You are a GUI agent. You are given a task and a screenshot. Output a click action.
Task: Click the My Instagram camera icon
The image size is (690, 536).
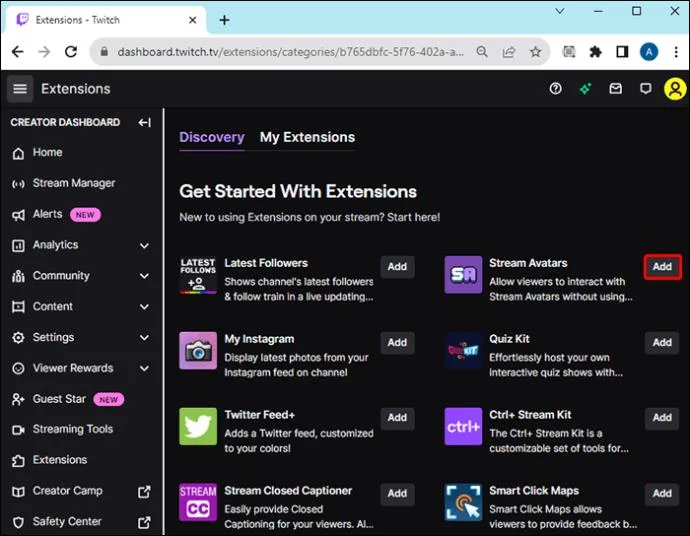(x=198, y=351)
